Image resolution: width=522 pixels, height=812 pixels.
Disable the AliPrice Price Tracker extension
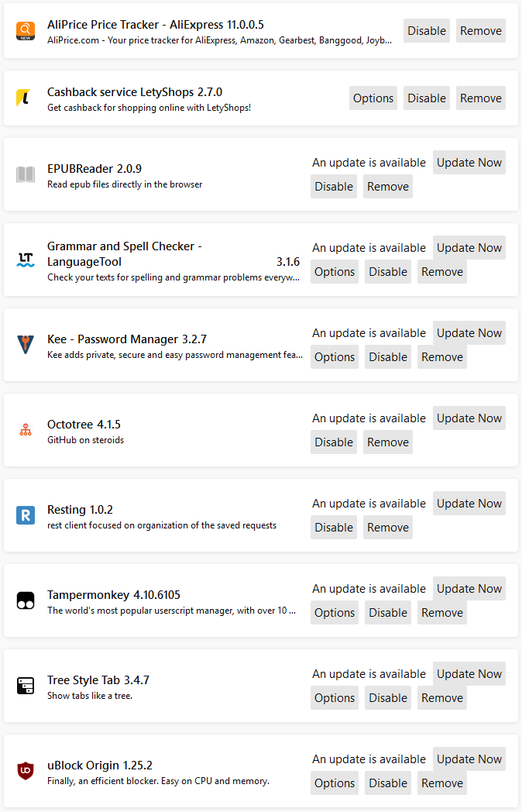(427, 31)
